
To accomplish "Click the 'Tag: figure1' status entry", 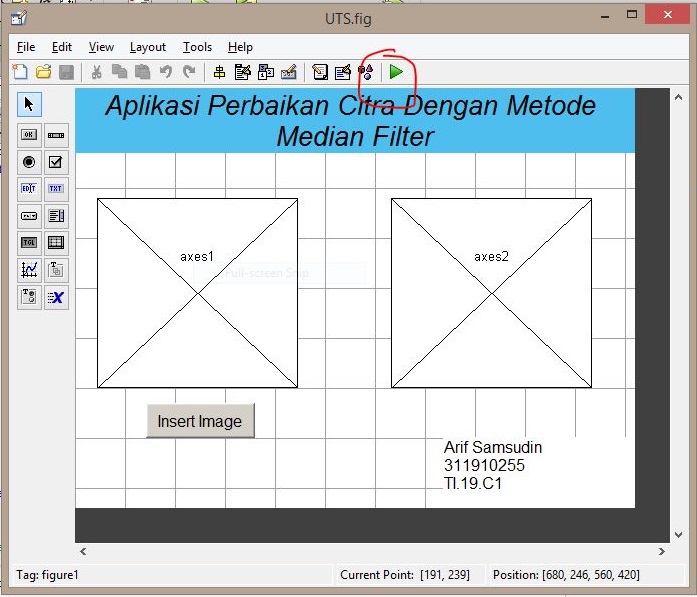I will (x=47, y=575).
